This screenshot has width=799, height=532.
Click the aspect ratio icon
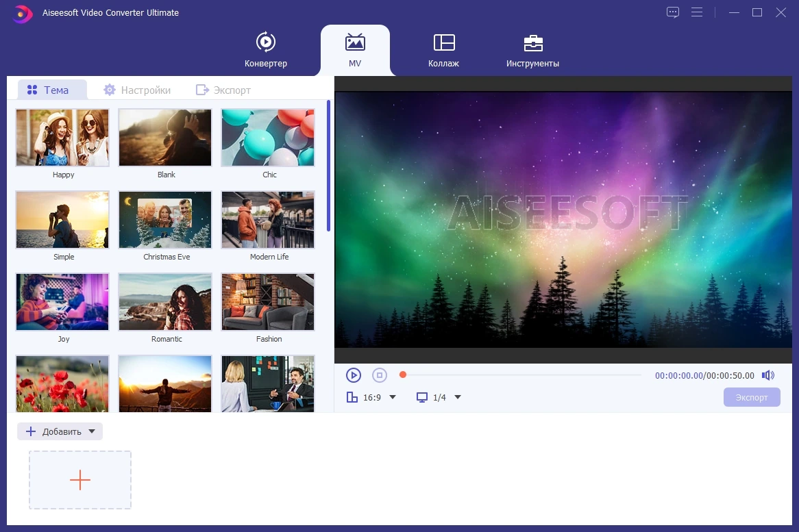(x=352, y=397)
